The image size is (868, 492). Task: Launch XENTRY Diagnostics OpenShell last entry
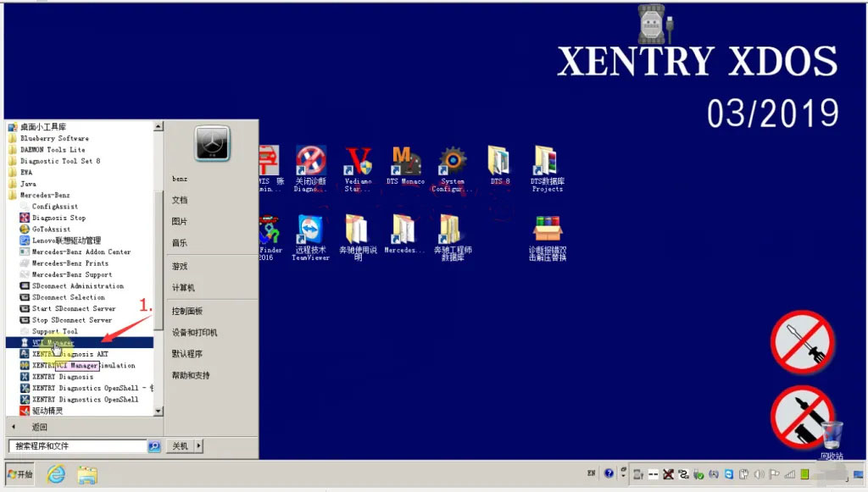coord(79,399)
